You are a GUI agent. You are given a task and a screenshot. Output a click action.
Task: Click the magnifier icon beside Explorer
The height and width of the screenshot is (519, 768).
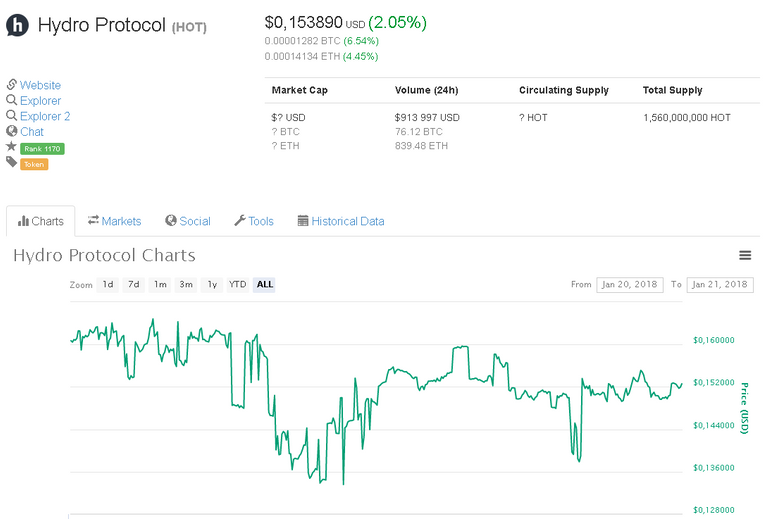pyautogui.click(x=12, y=100)
